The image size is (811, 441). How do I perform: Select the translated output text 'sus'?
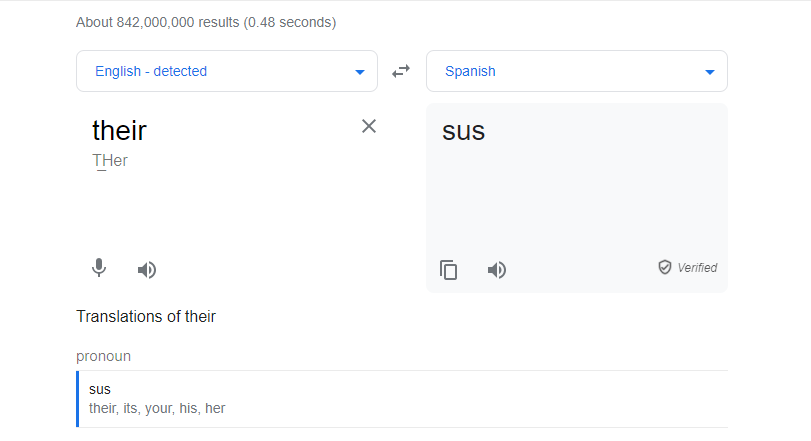click(463, 131)
